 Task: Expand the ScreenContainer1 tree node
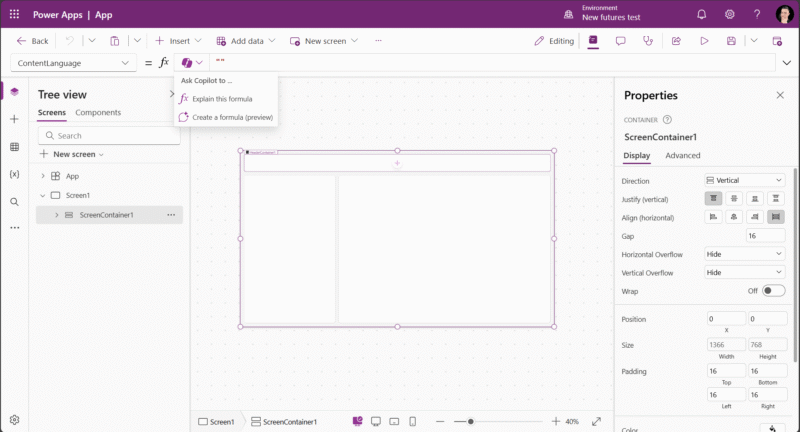[55, 215]
